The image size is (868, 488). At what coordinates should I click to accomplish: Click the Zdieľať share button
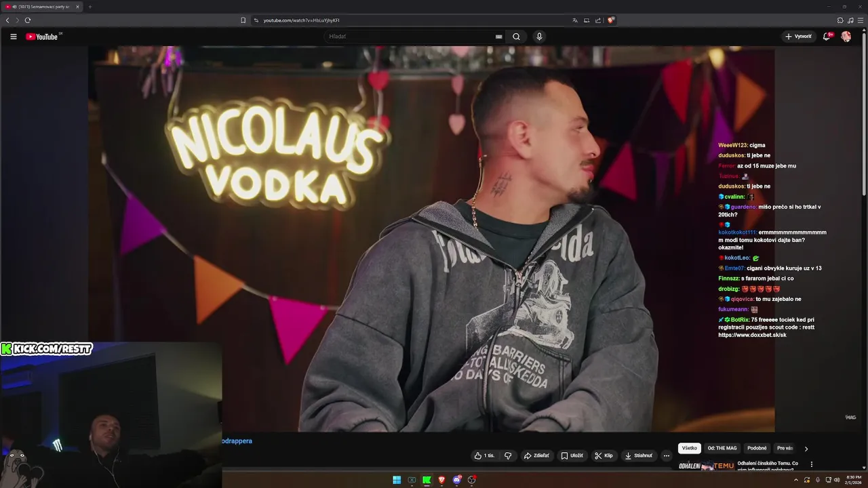tap(536, 455)
